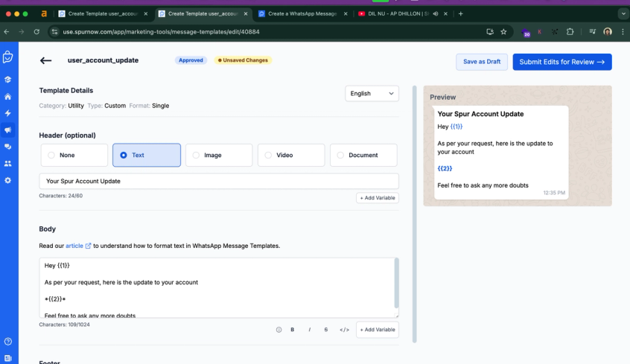Click Save as Draft button
The width and height of the screenshot is (630, 364).
(x=482, y=62)
